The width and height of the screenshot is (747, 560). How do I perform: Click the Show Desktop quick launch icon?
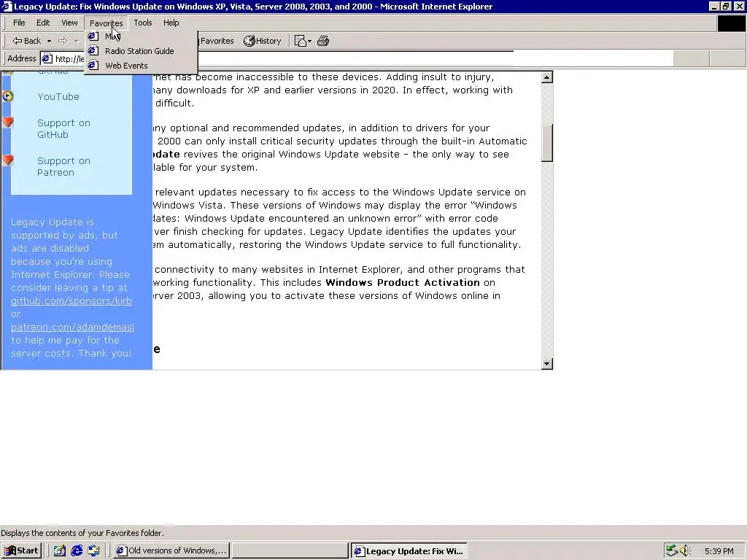(60, 551)
